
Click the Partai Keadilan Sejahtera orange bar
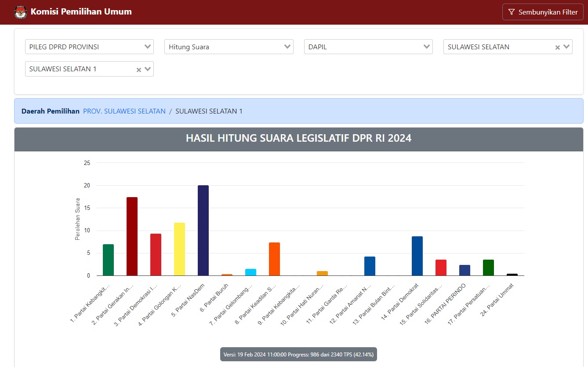click(274, 259)
